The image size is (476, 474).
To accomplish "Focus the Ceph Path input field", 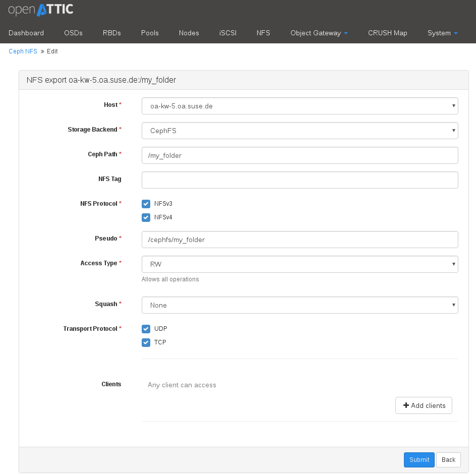I will pyautogui.click(x=300, y=155).
